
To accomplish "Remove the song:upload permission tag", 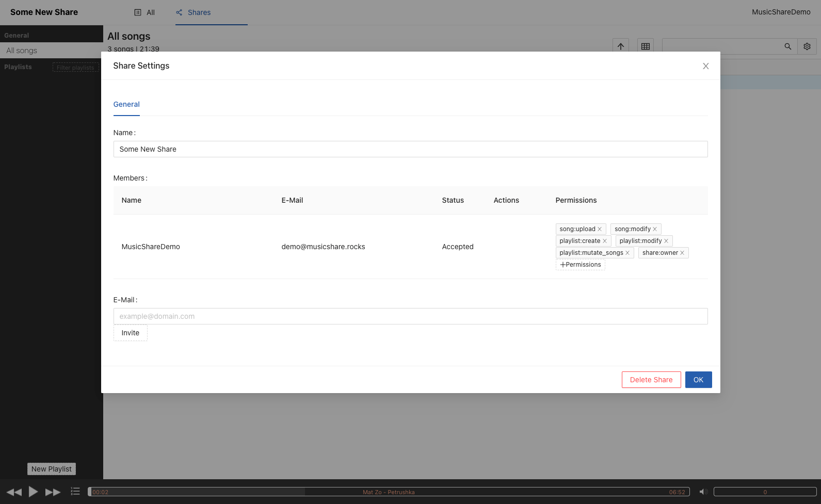I will 600,229.
